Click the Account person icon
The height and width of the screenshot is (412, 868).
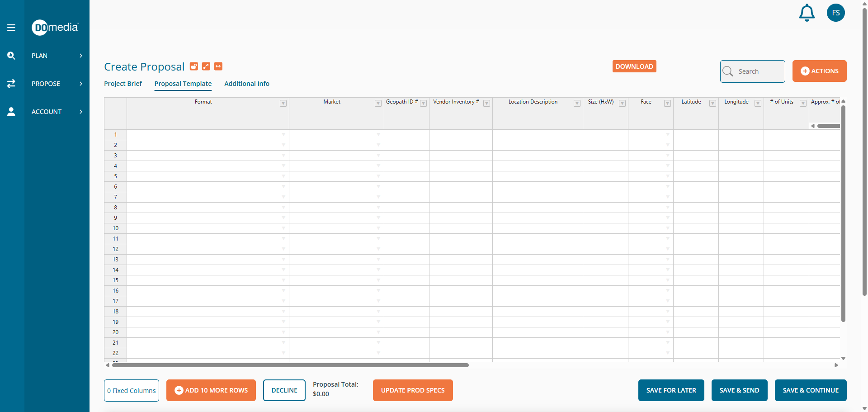click(x=11, y=112)
